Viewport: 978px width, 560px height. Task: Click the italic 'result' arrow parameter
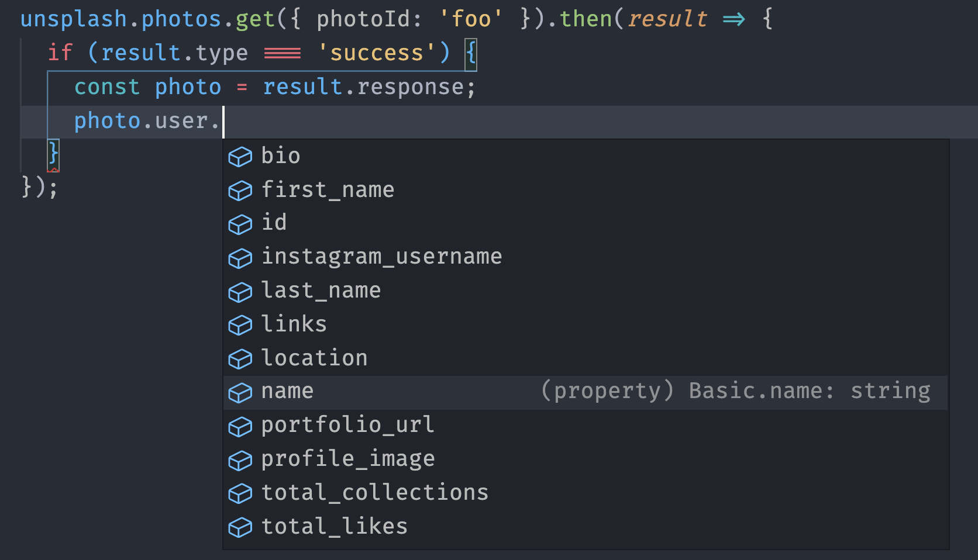coord(667,19)
